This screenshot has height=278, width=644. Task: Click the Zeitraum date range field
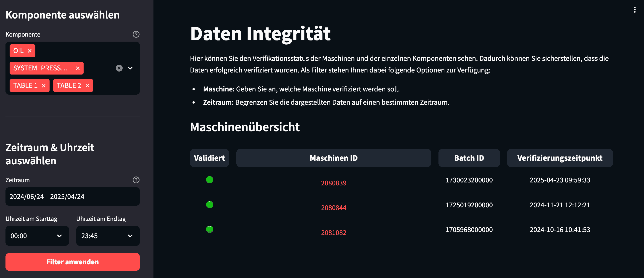pyautogui.click(x=72, y=196)
